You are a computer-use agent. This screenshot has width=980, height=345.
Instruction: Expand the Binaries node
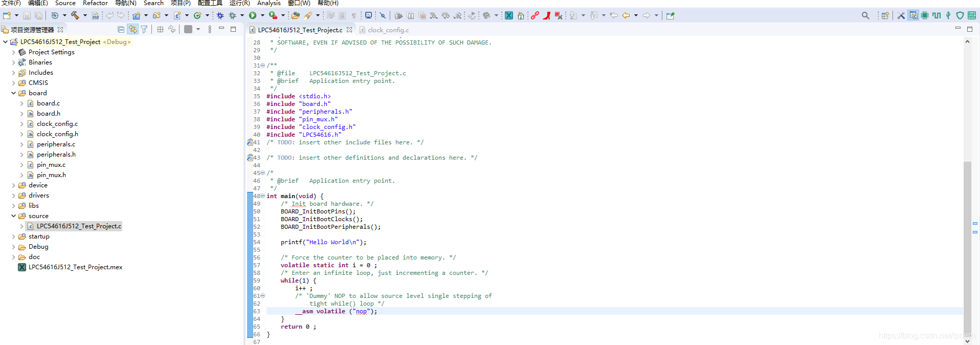[13, 62]
